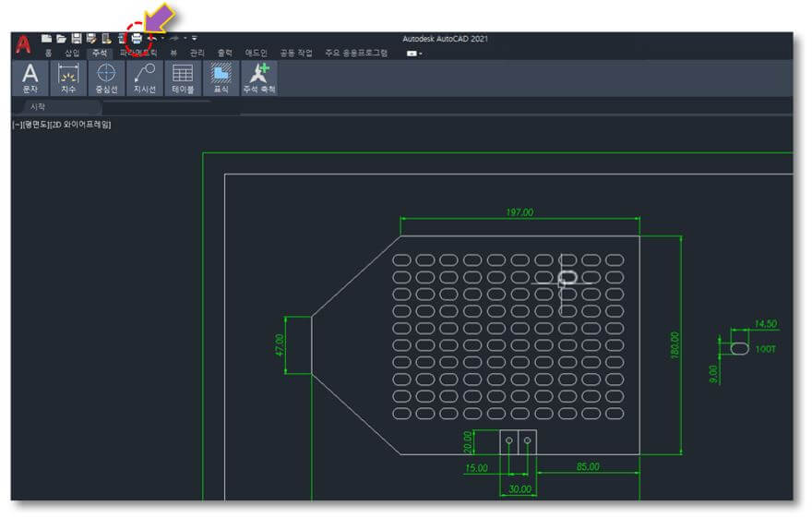Open the 문자 text tool panel

[x=30, y=78]
